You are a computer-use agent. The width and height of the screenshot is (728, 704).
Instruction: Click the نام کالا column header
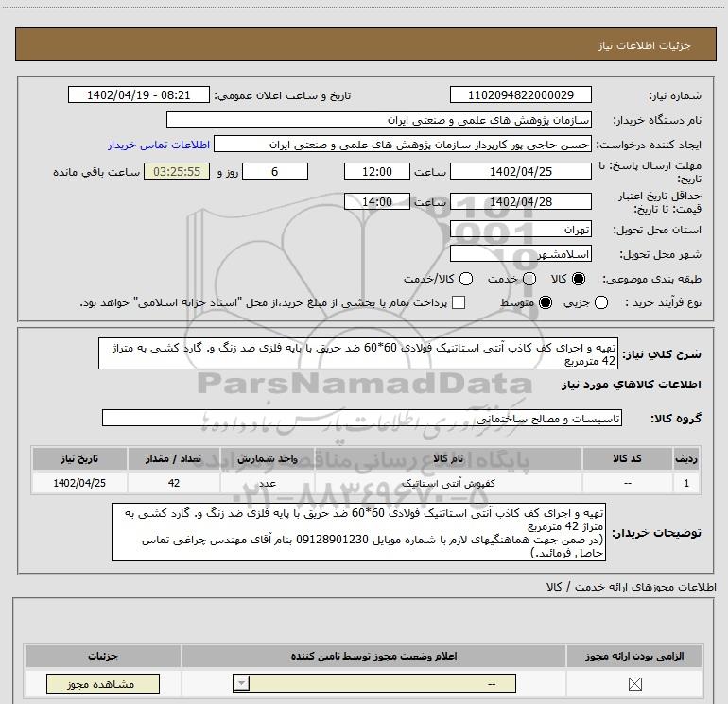pyautogui.click(x=448, y=458)
